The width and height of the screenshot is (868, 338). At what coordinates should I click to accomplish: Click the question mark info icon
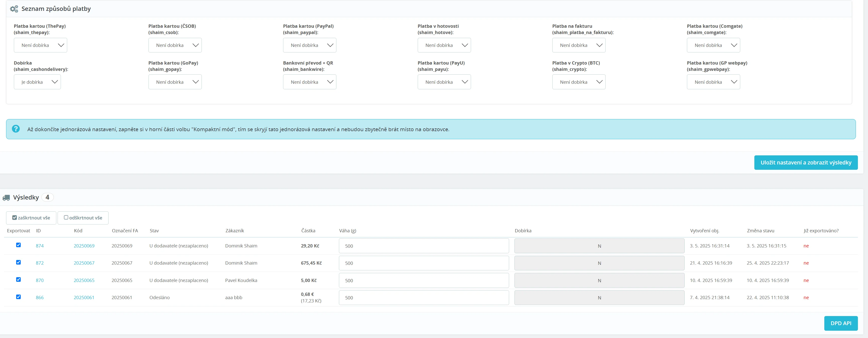(16, 129)
